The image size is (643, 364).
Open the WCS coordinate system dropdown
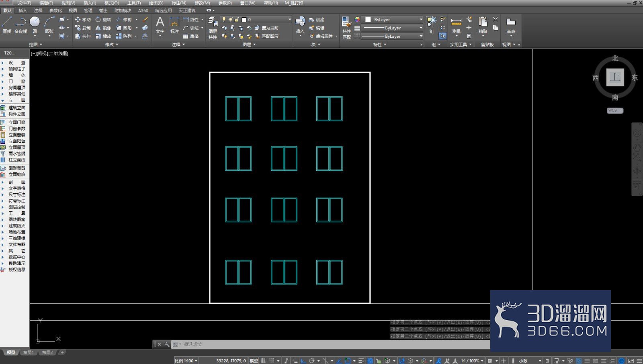coord(615,110)
